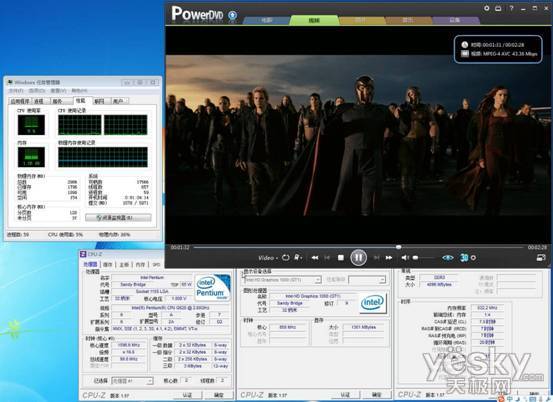Toggle the TrueTheater eye icon

(x=448, y=258)
